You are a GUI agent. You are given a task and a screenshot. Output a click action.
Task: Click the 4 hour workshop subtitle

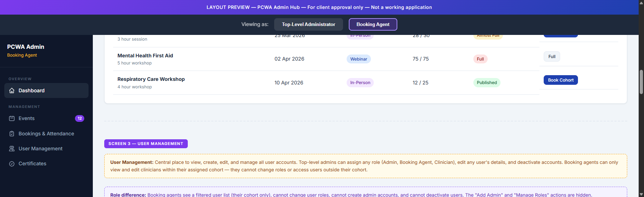coord(135,87)
